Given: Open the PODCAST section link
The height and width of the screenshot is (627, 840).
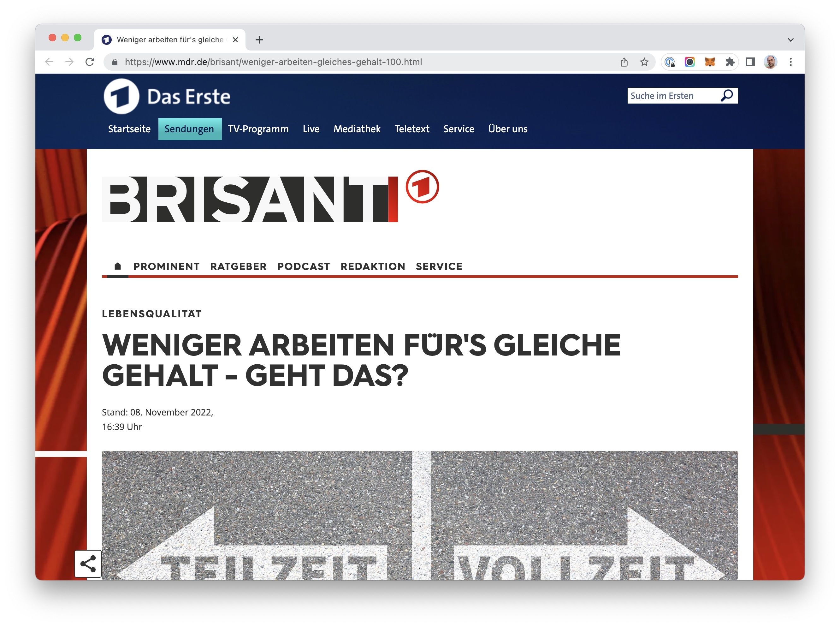Looking at the screenshot, I should (303, 266).
